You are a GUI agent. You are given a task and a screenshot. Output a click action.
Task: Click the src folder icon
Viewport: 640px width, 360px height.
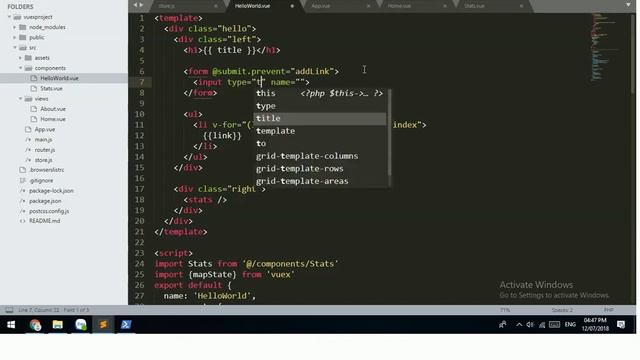(x=23, y=48)
